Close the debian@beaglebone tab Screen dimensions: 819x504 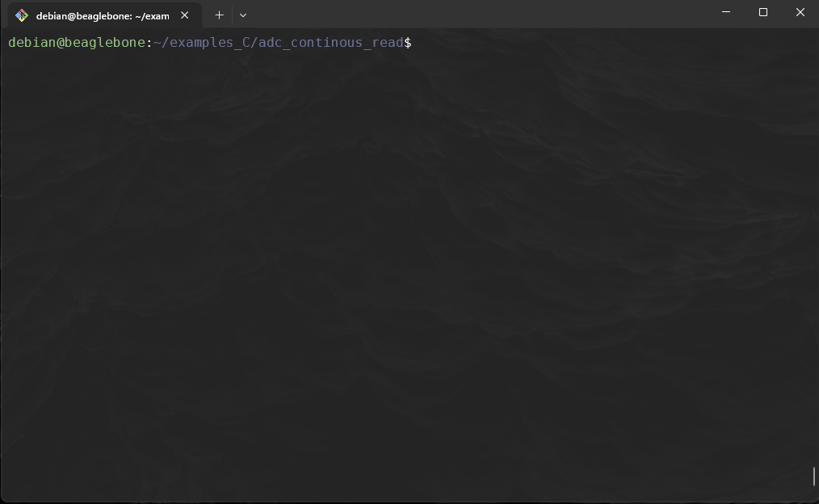[x=184, y=15]
